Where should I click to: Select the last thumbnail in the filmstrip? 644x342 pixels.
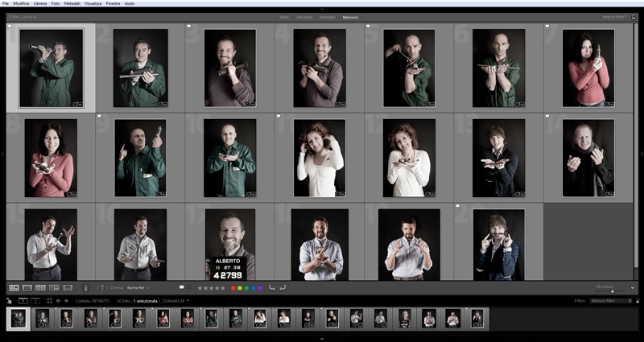point(477,319)
